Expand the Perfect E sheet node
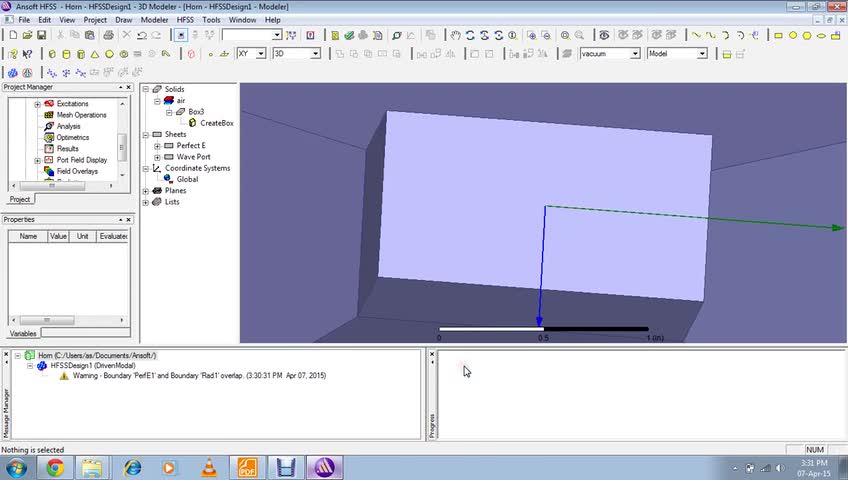Viewport: 848px width, 480px height. pos(157,146)
